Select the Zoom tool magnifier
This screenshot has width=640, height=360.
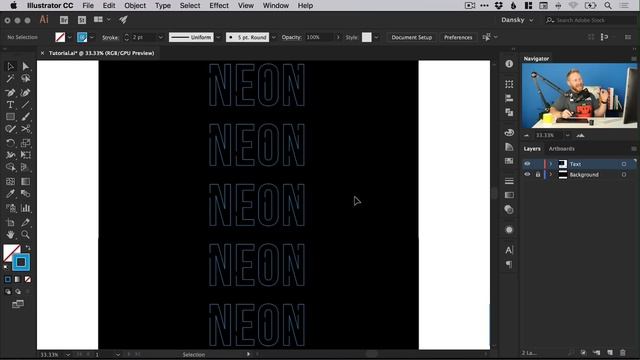point(25,235)
